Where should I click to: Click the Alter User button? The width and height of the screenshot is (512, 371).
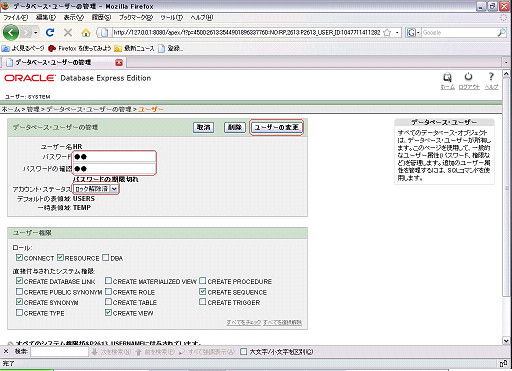click(276, 127)
